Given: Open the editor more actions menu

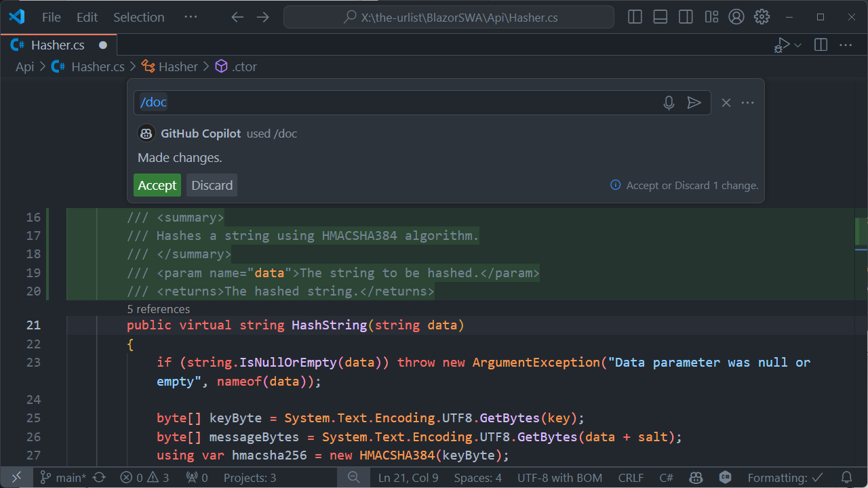Looking at the screenshot, I should click(845, 45).
